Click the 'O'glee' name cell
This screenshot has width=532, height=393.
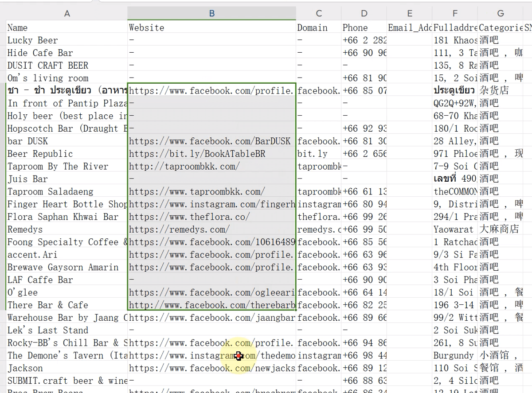coord(67,293)
